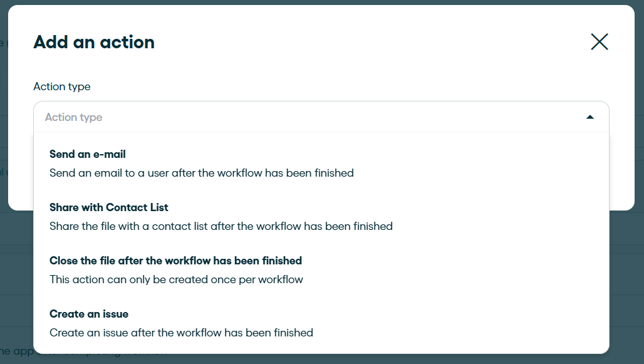This screenshot has height=364, width=644.
Task: Click the Action type field label
Action: click(x=62, y=86)
